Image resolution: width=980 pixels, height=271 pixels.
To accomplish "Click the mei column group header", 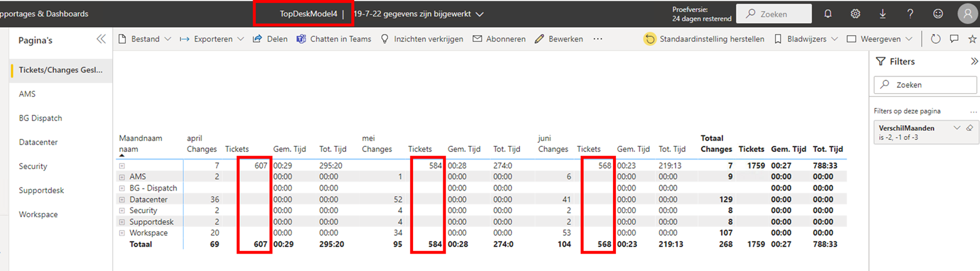I will tap(369, 138).
